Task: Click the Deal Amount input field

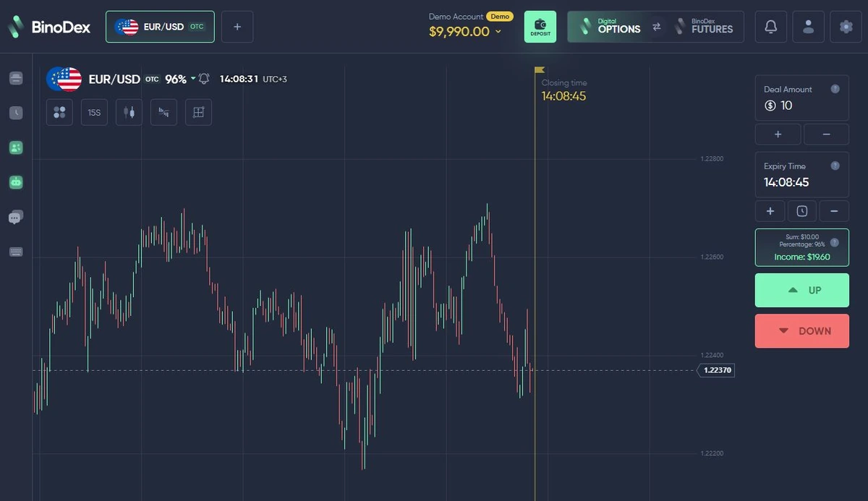Action: click(x=801, y=98)
